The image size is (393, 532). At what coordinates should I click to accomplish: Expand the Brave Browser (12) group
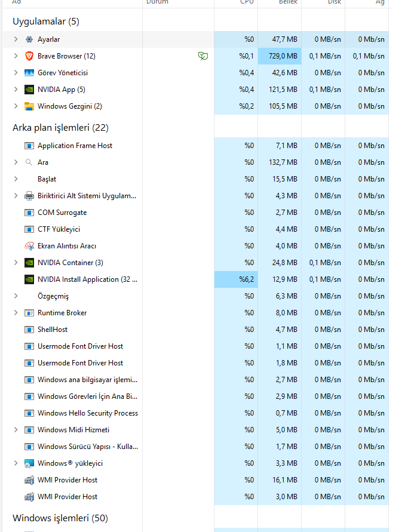pos(16,56)
